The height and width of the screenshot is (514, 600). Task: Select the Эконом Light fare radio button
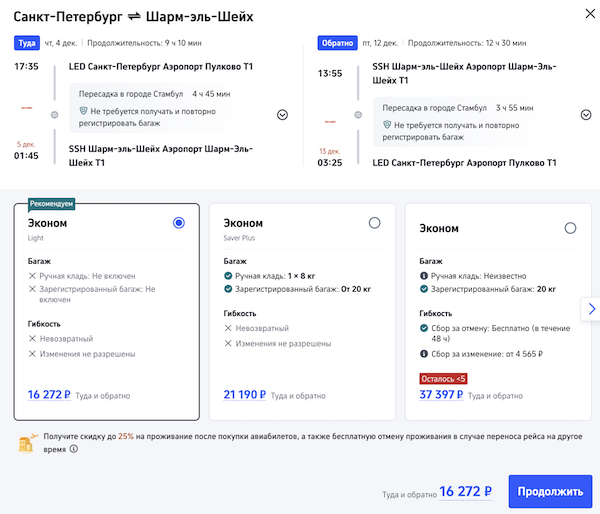pyautogui.click(x=179, y=223)
